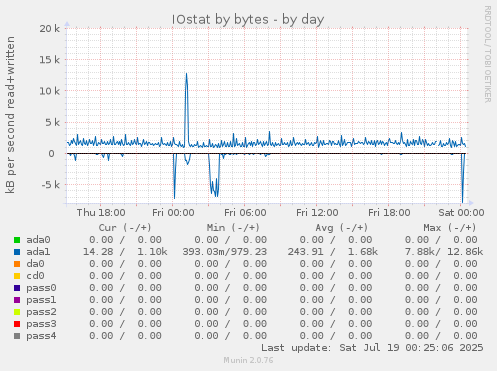Viewport: 497px width, 371px height.
Task: Click the 'pass1' legend label
Action: (x=41, y=300)
